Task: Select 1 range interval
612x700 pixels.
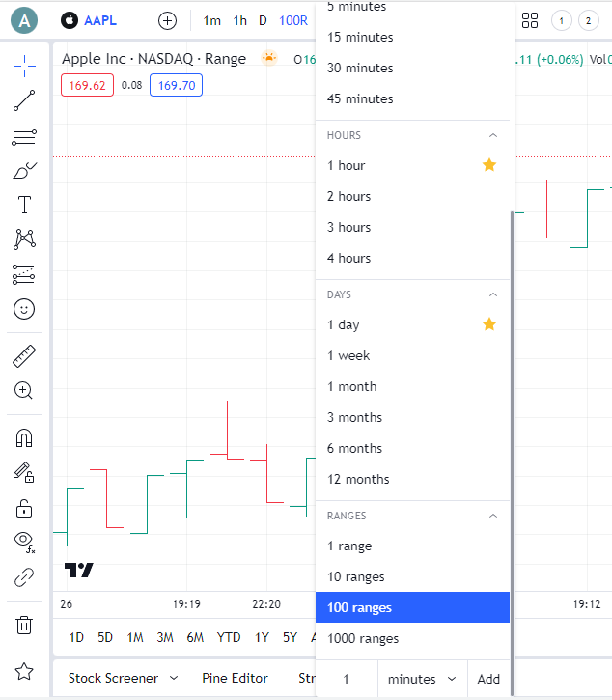Action: (x=412, y=546)
